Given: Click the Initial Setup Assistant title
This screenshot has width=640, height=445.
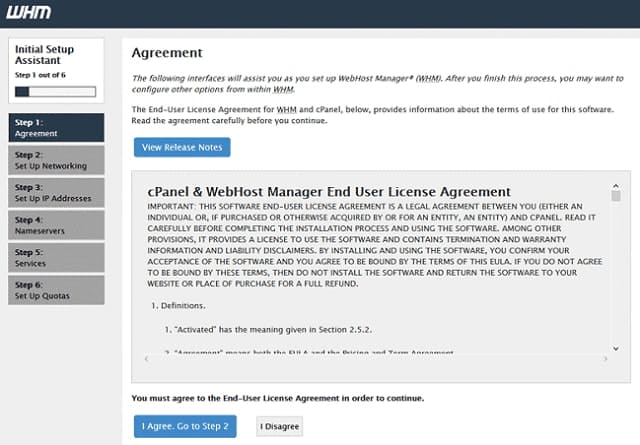Looking at the screenshot, I should (x=44, y=55).
